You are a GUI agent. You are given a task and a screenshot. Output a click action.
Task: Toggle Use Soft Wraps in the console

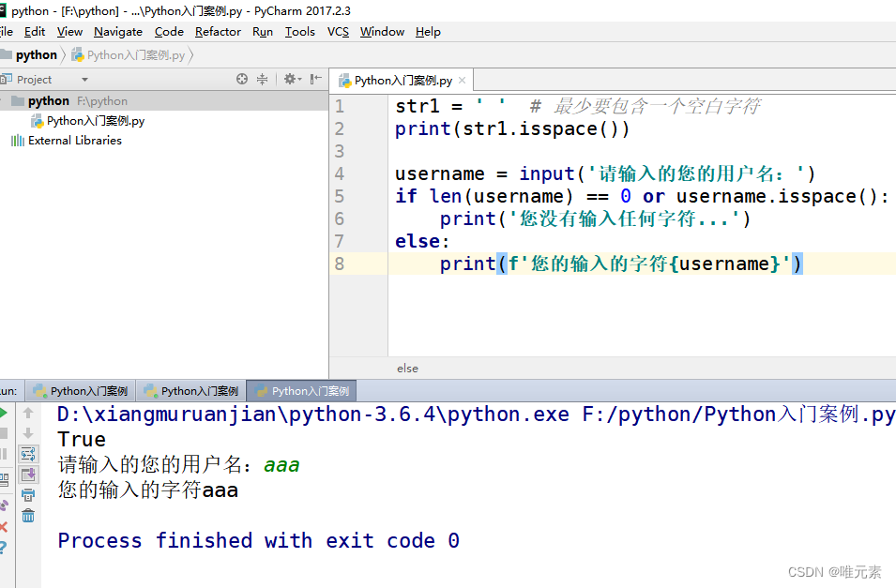coord(28,454)
